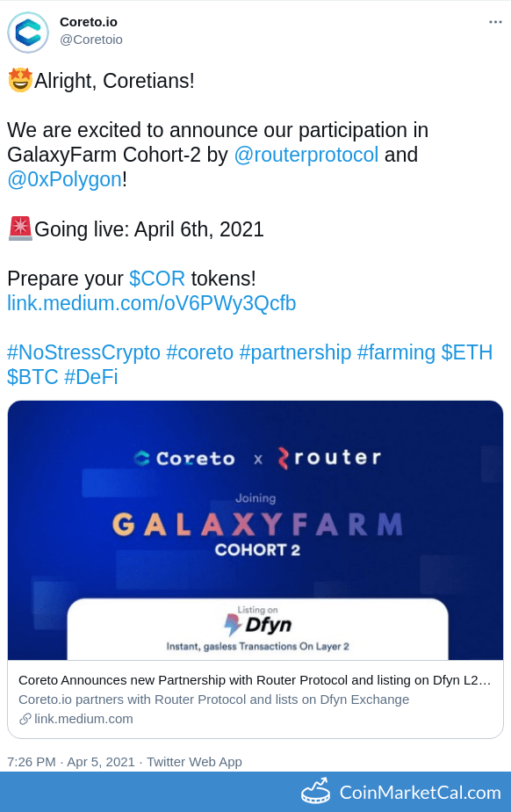
Task: Click the Dfyn logo in preview image
Action: tap(258, 624)
